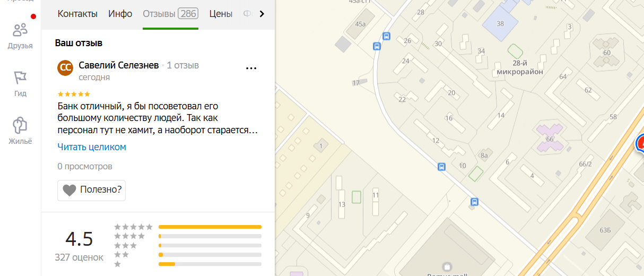Filter by the one-star rating bar
Image resolution: width=644 pixels, height=276 pixels.
[x=210, y=264]
